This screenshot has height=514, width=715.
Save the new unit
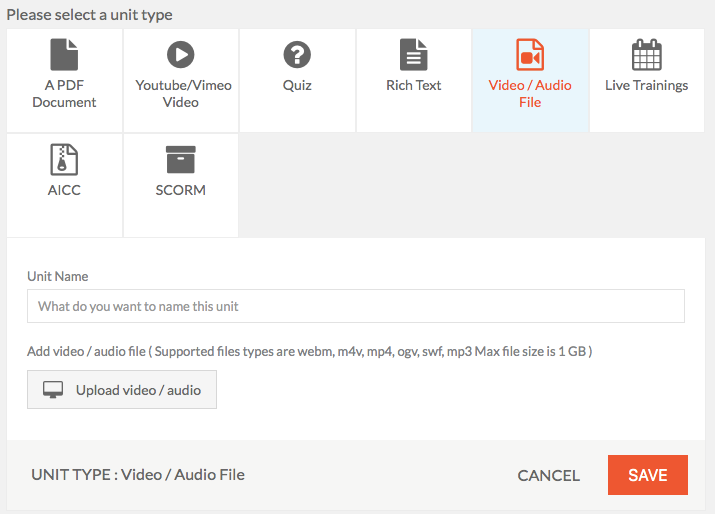pos(648,475)
